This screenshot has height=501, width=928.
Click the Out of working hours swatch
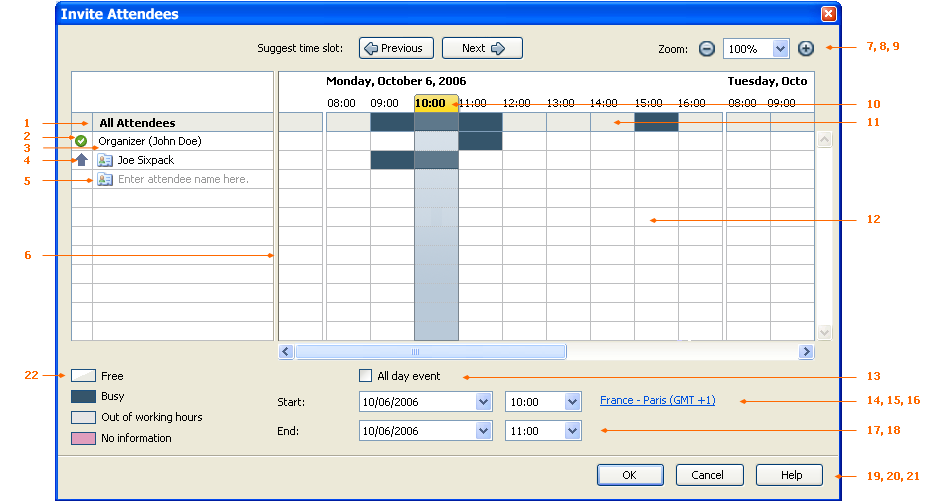pos(83,417)
